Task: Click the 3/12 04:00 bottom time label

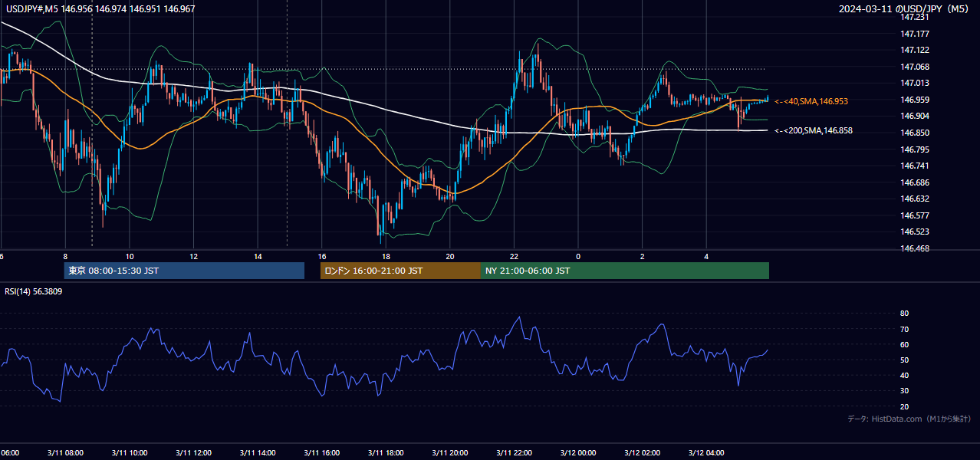Action: (706, 453)
